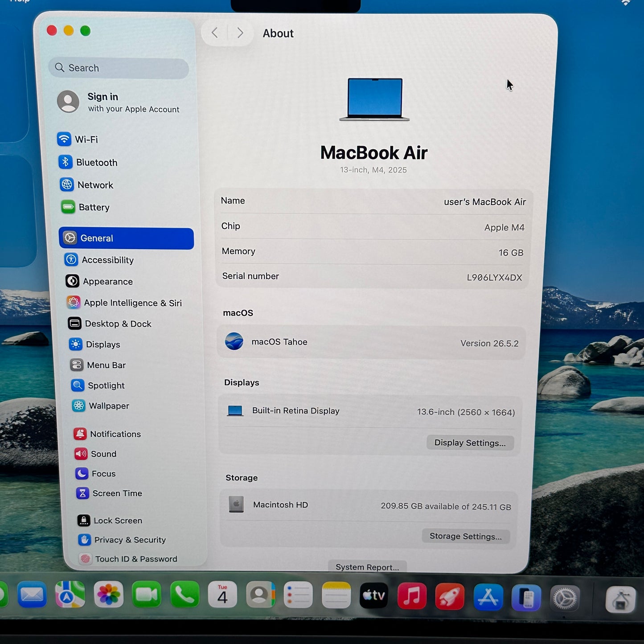Viewport: 644px width, 644px height.
Task: Open Bluetooth settings pane
Action: click(x=88, y=162)
